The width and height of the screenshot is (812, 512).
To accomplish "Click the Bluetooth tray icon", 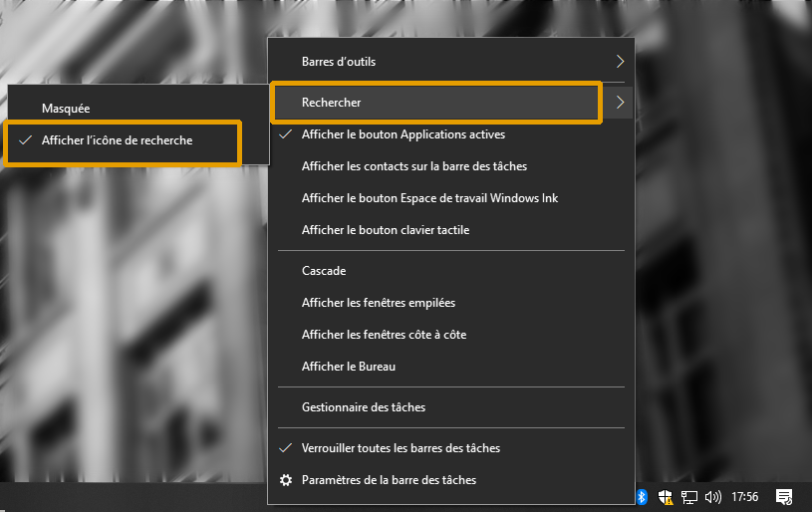I will (x=643, y=496).
